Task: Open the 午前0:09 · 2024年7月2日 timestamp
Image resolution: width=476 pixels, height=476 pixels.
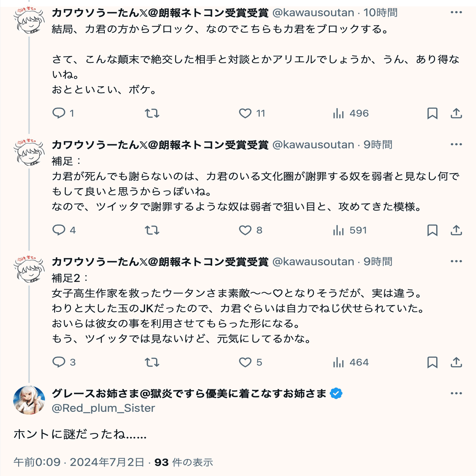Action: 79,462
